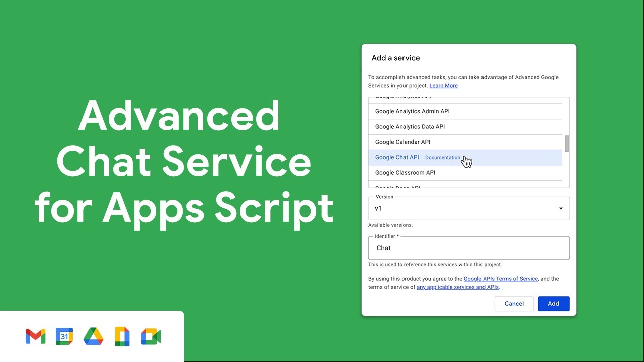Click the Gmail icon
This screenshot has width=644, height=362.
pyautogui.click(x=35, y=336)
